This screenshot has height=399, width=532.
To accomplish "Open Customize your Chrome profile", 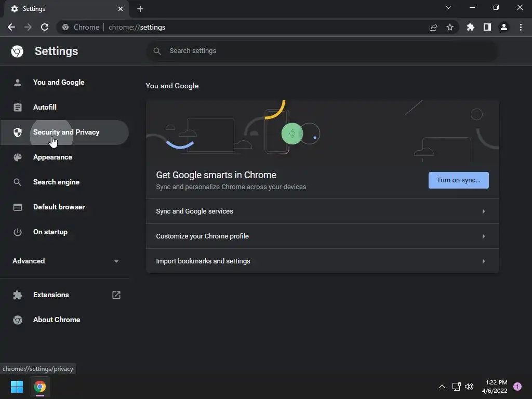I will click(322, 236).
